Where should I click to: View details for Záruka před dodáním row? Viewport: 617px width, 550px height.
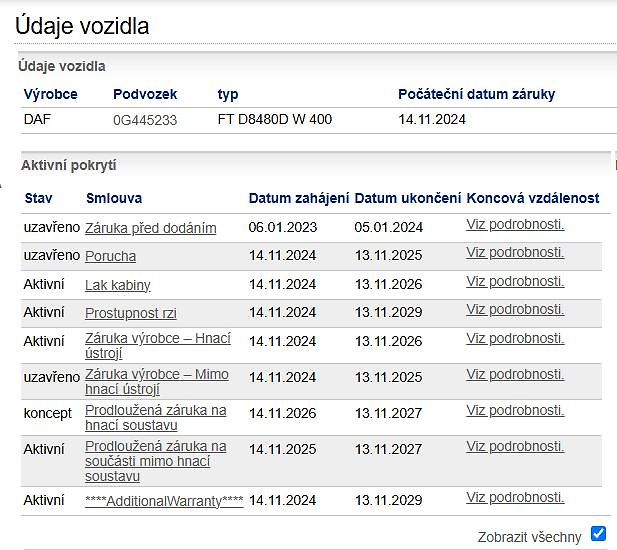coord(515,224)
